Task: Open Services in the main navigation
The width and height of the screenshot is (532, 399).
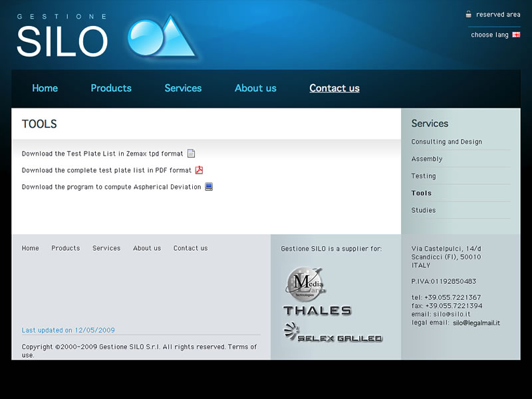Action: (183, 88)
